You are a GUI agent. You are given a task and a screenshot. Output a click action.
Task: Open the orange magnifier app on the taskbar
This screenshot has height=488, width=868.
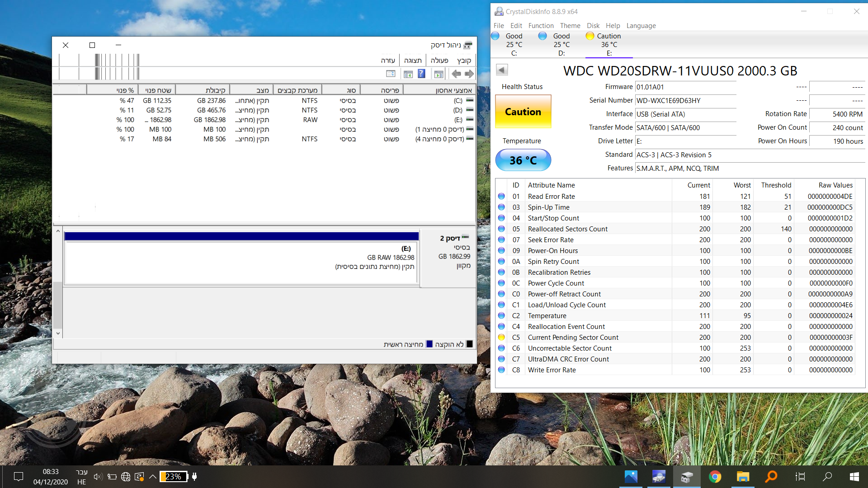pyautogui.click(x=771, y=477)
